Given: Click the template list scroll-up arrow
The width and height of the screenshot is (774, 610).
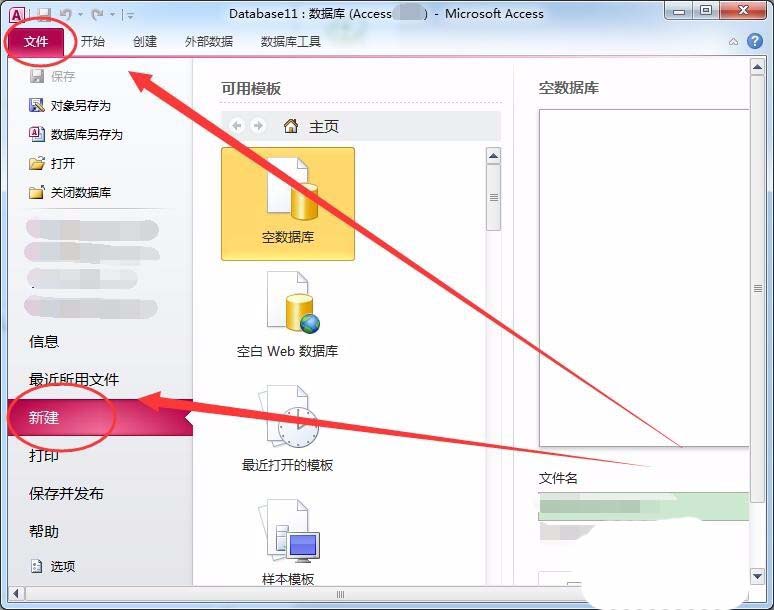Looking at the screenshot, I should click(x=493, y=156).
